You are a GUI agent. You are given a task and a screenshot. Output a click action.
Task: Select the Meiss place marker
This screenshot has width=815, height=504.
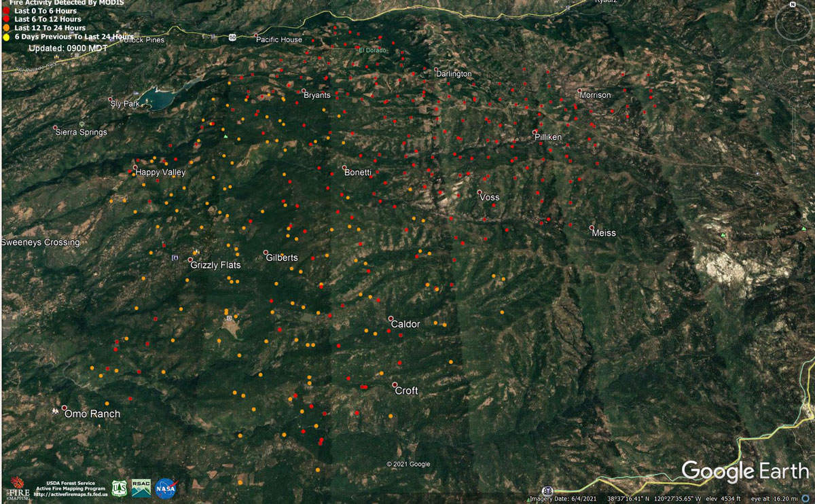pyautogui.click(x=592, y=228)
